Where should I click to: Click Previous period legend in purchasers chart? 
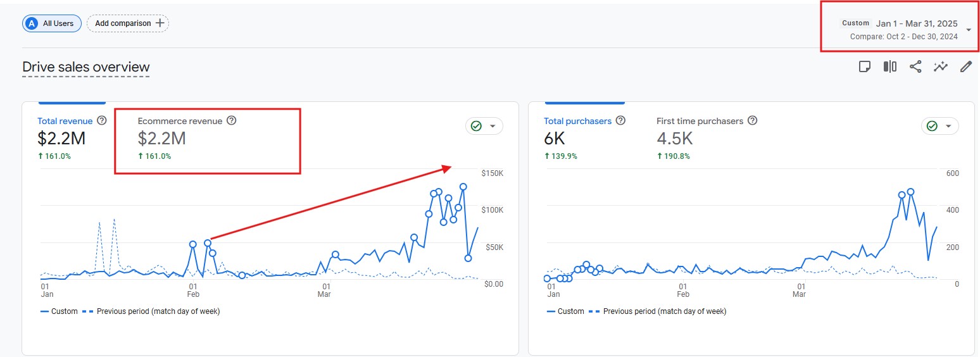tap(658, 311)
